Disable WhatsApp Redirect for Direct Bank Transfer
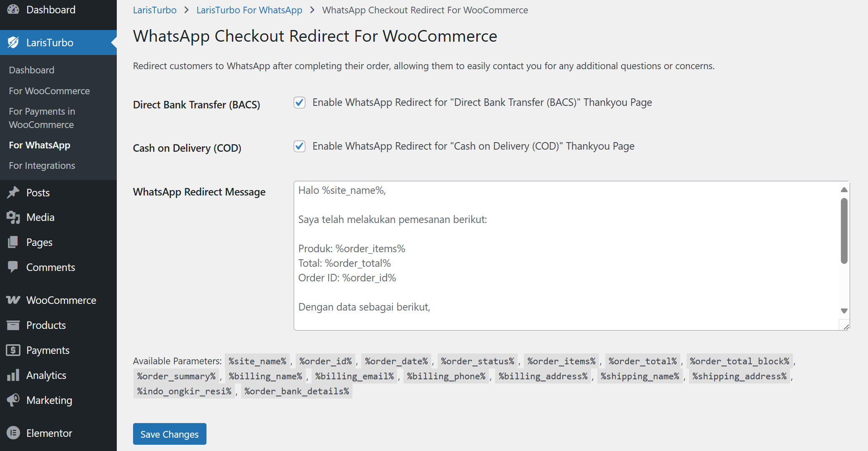Screen dimensions: 868x451 coord(299,103)
